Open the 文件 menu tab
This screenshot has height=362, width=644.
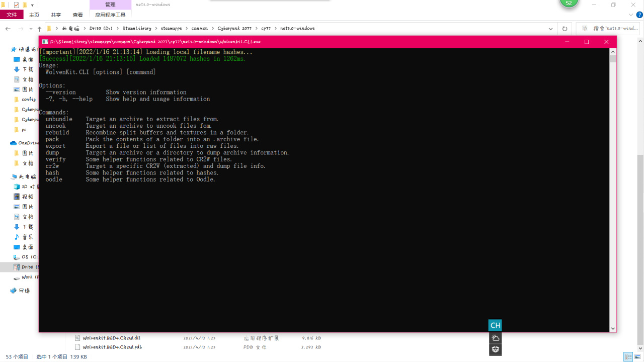tap(12, 15)
